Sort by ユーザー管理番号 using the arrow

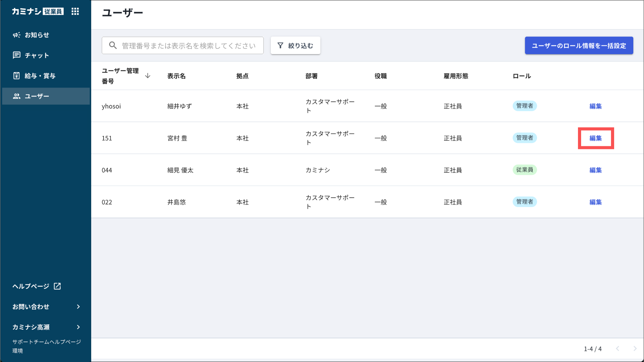(x=147, y=76)
